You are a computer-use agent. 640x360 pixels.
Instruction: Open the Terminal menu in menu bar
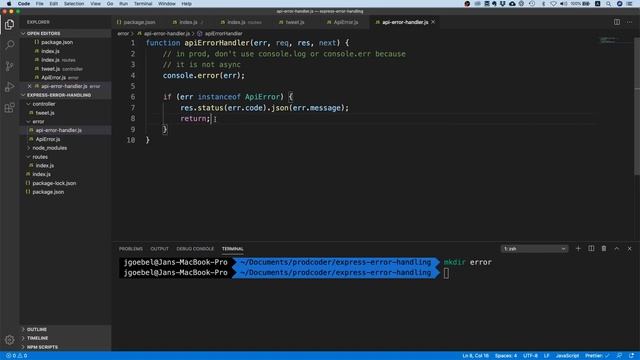(x=143, y=4)
